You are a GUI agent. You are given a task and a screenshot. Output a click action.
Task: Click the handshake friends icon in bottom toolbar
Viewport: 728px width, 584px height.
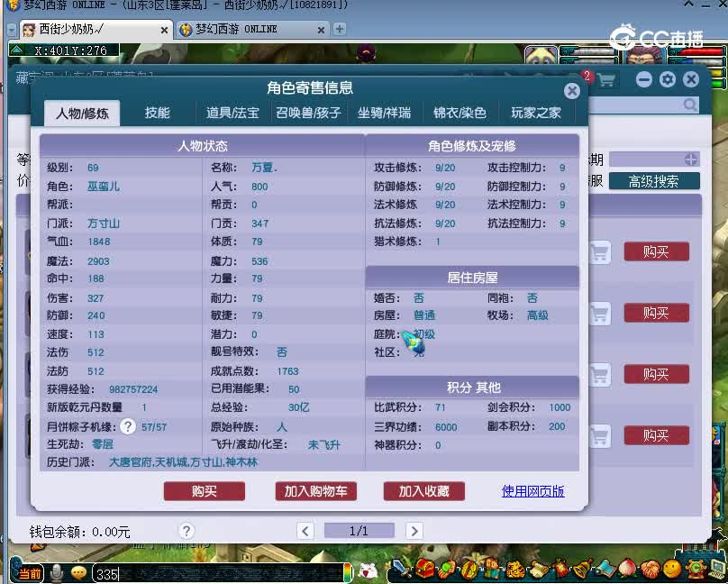(650, 570)
